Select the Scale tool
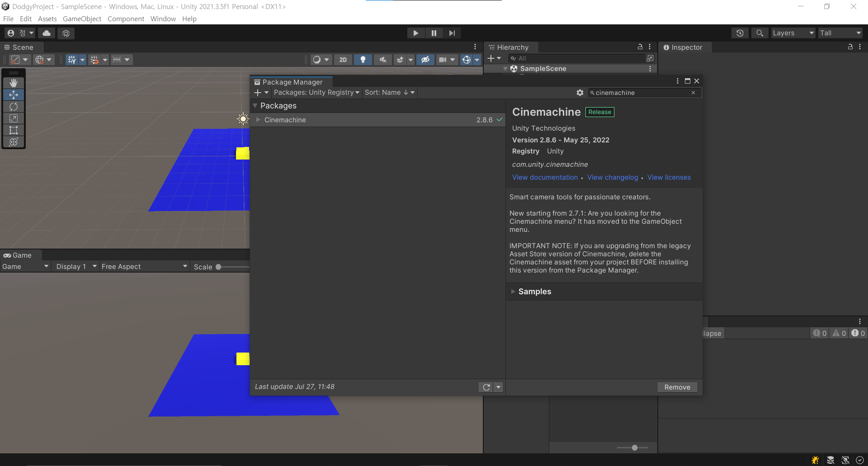Image resolution: width=868 pixels, height=466 pixels. pyautogui.click(x=14, y=118)
